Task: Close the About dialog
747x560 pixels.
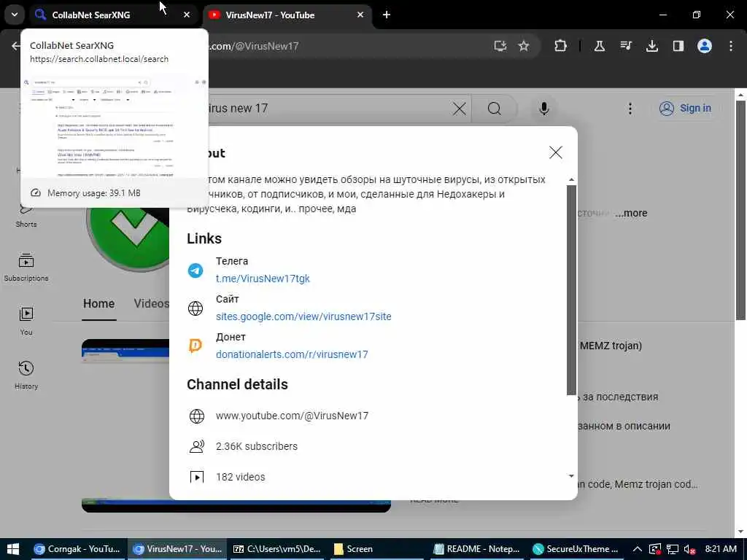Action: point(555,152)
